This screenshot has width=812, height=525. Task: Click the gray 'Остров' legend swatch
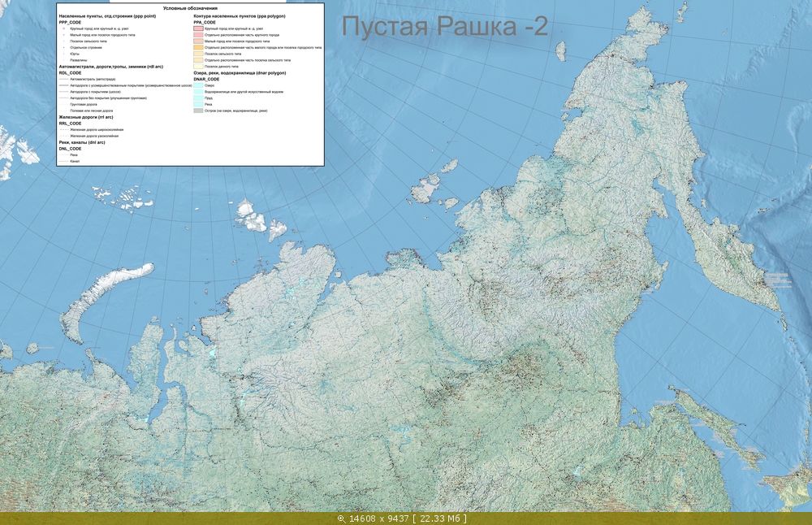click(x=198, y=111)
